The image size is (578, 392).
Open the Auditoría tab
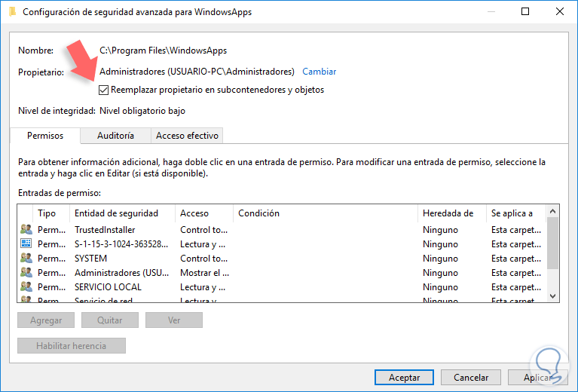115,136
